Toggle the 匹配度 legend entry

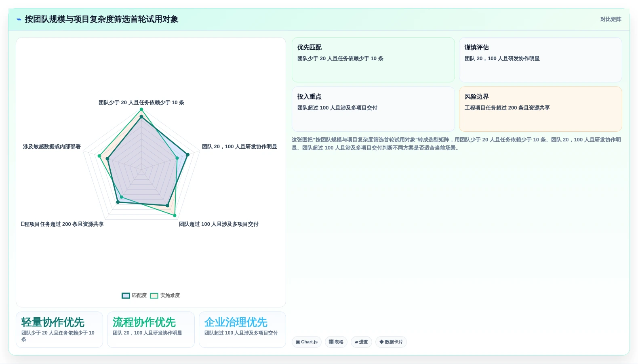tap(134, 295)
